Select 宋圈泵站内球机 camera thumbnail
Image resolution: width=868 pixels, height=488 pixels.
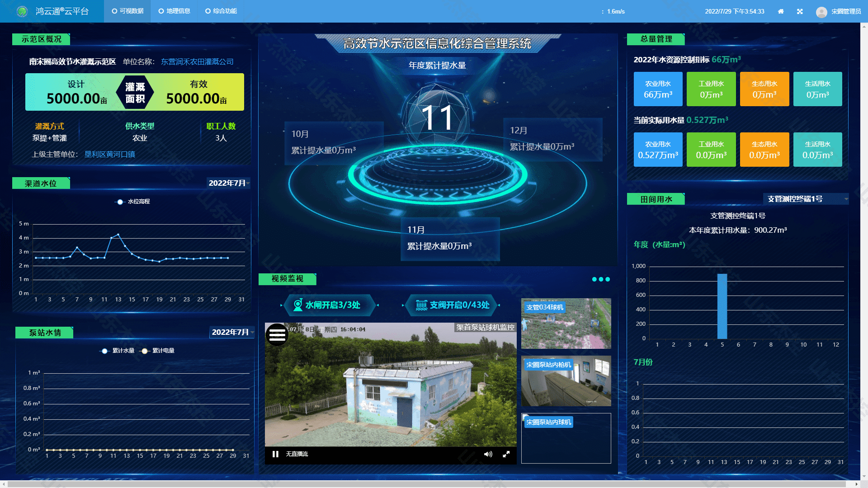point(566,438)
